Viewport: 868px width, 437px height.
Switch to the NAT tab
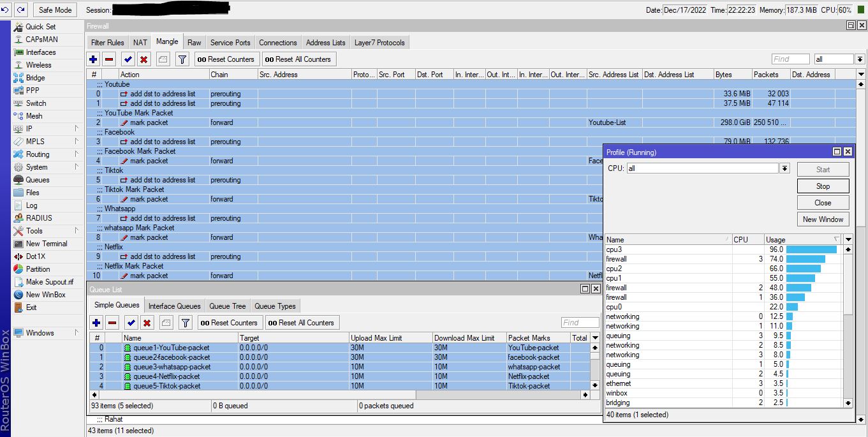click(x=140, y=42)
